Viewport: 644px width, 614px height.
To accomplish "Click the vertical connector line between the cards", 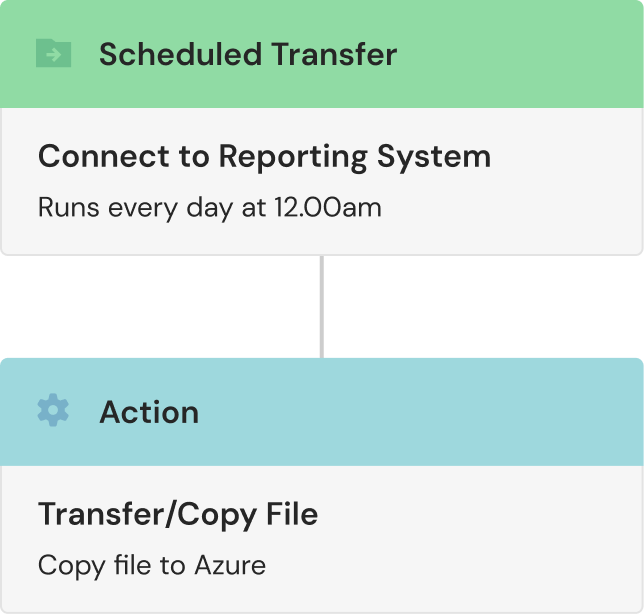I will click(321, 306).
